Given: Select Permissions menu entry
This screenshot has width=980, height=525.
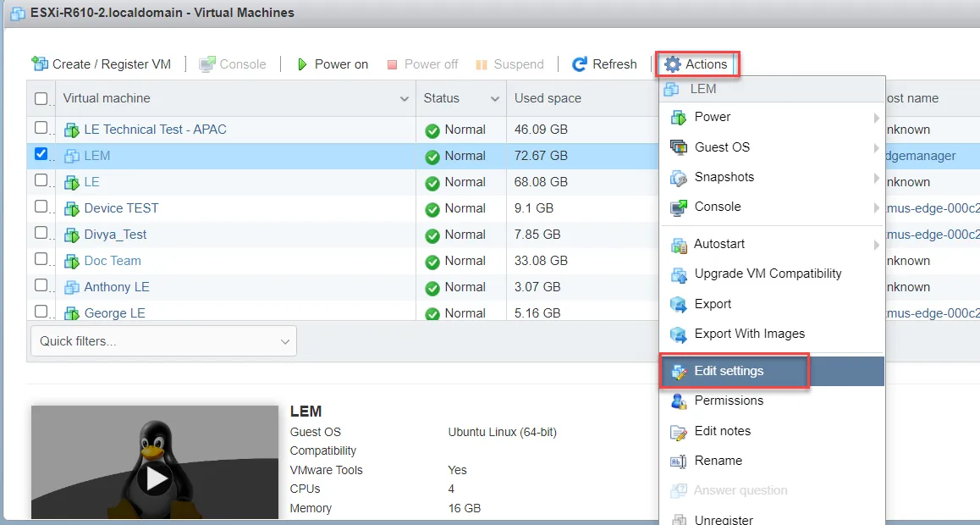Looking at the screenshot, I should click(773, 401).
